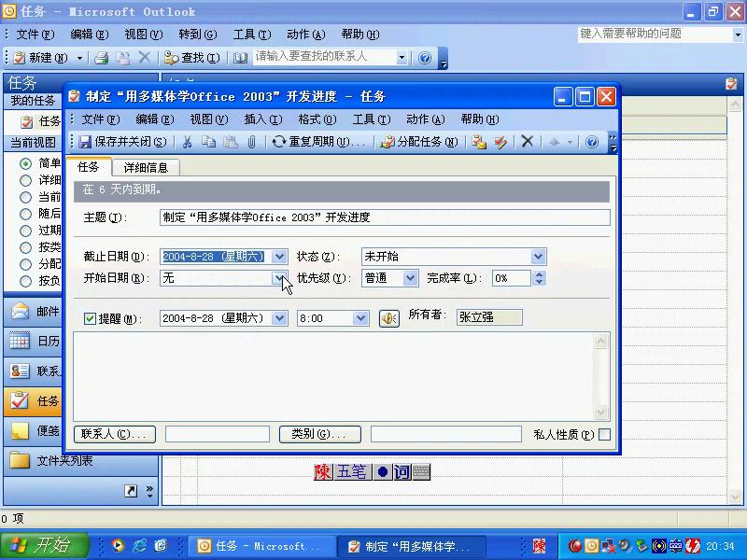The image size is (747, 560).
Task: Click the task notes body text area
Action: pyautogui.click(x=334, y=377)
